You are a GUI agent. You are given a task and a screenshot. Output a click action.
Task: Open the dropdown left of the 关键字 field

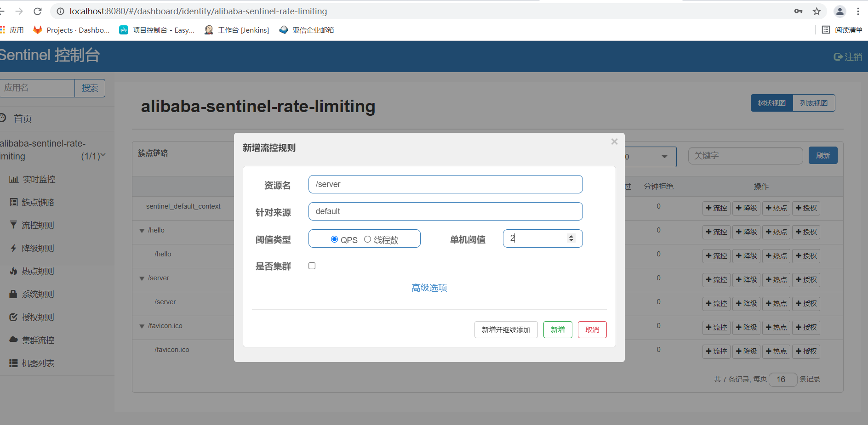click(650, 157)
